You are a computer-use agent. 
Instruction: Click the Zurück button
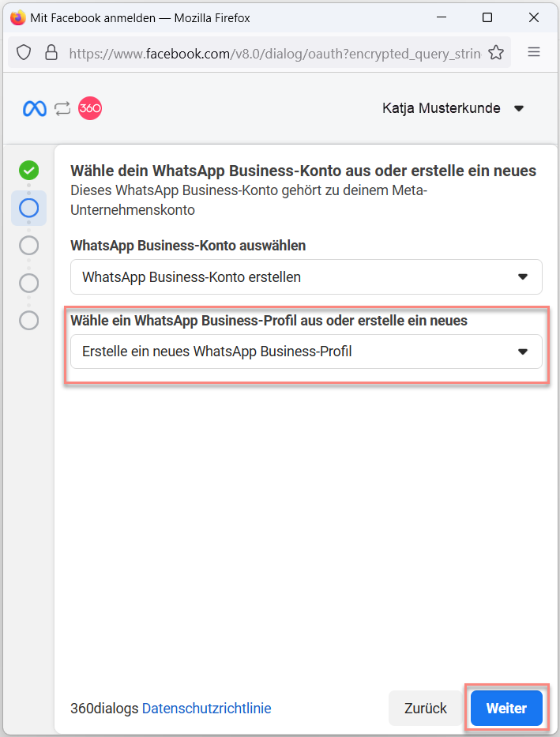click(x=426, y=708)
